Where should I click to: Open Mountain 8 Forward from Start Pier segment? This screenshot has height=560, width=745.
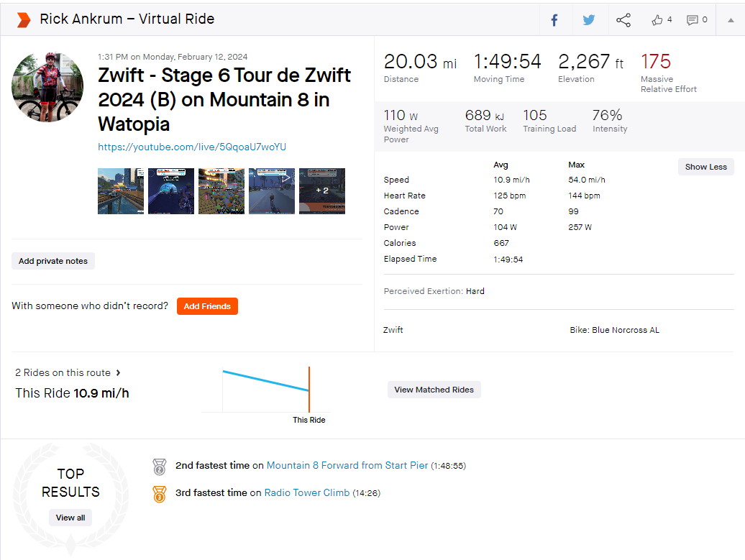pyautogui.click(x=347, y=466)
